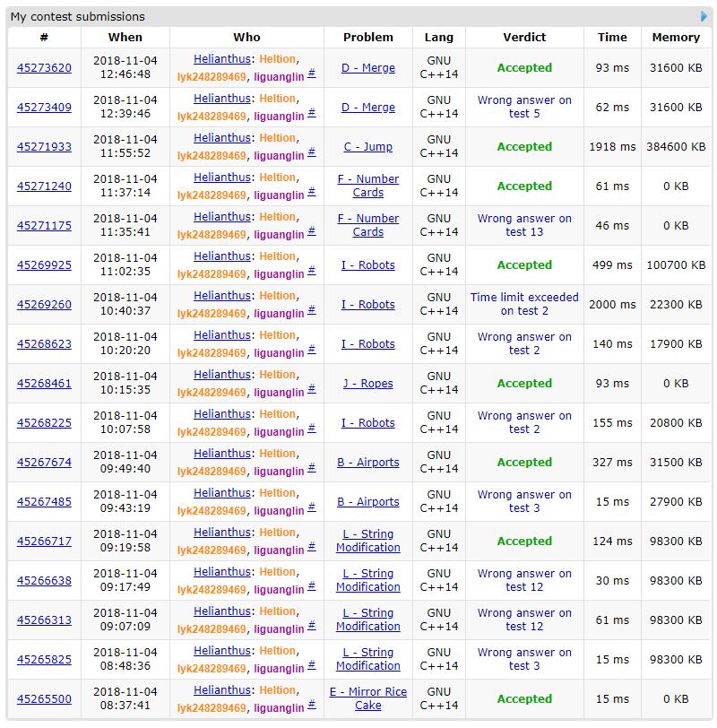Click the Verdict column header
717x728 pixels.
524,38
